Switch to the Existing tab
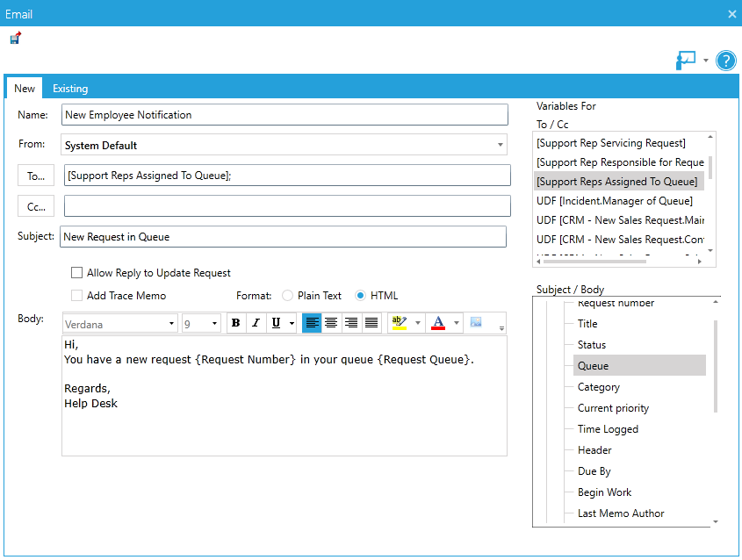The image size is (742, 560). pos(70,89)
